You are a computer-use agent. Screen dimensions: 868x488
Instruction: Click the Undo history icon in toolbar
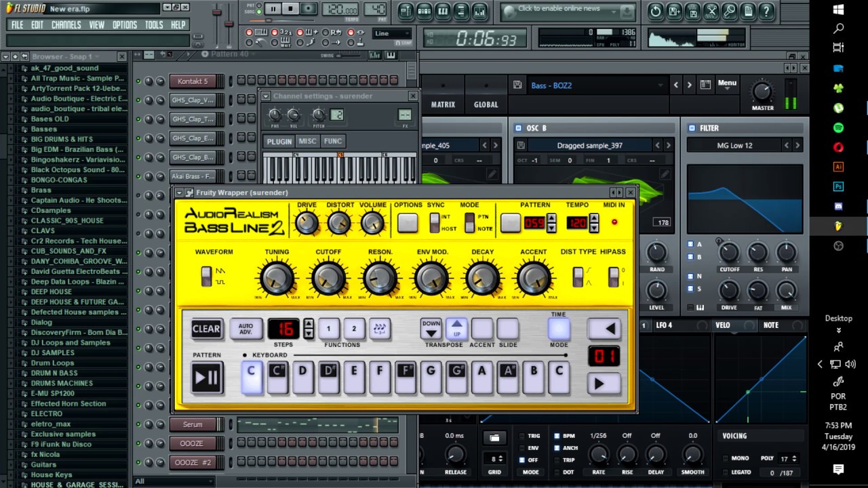point(656,11)
